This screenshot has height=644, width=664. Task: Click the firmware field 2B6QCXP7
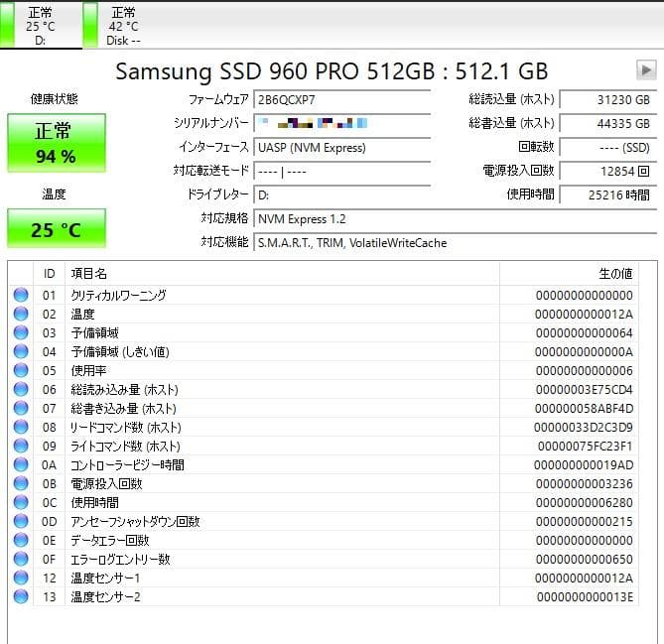coord(342,99)
